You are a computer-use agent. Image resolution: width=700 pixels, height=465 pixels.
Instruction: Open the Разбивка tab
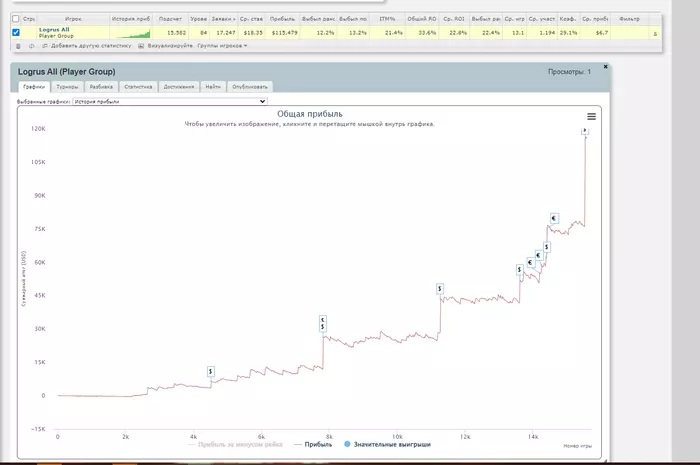click(101, 87)
